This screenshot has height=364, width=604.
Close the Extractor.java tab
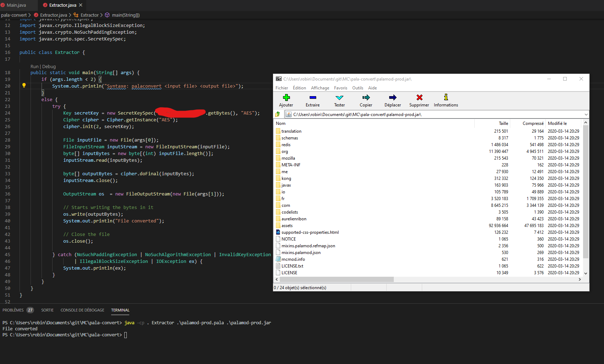click(81, 5)
